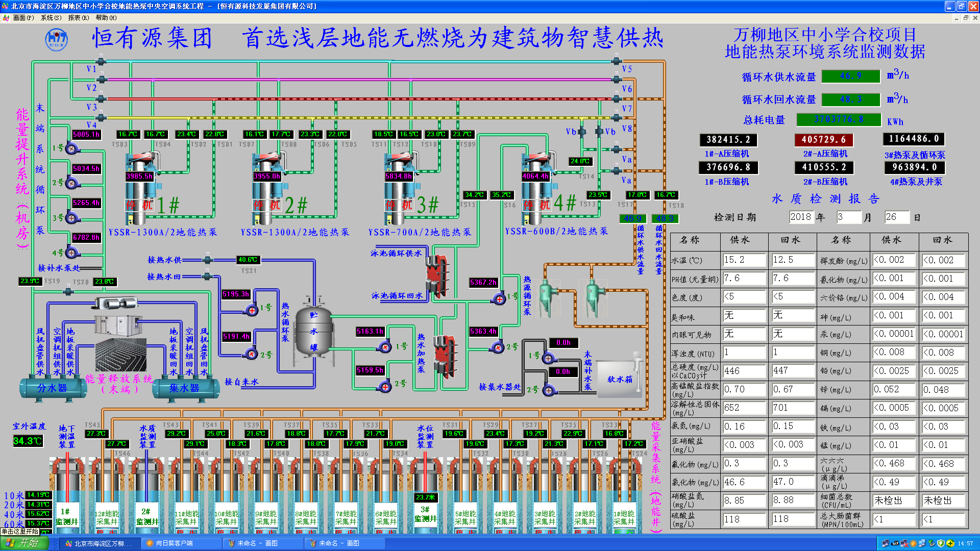Screen dimensions: 980x551
Task: Click the soft water tank icon
Action: 619,379
